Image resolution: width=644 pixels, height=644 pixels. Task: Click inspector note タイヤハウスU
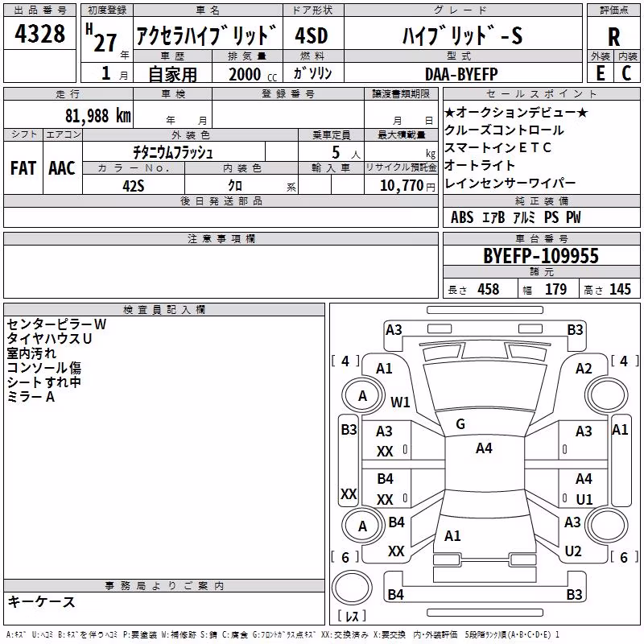tap(49, 339)
